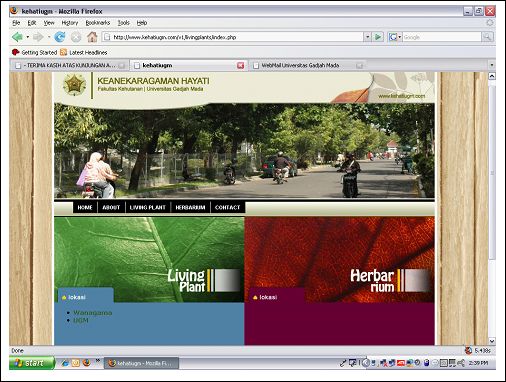Viewport: 506px width, 382px height.
Task: Close the kehatiugm tab with red X
Action: pos(240,65)
